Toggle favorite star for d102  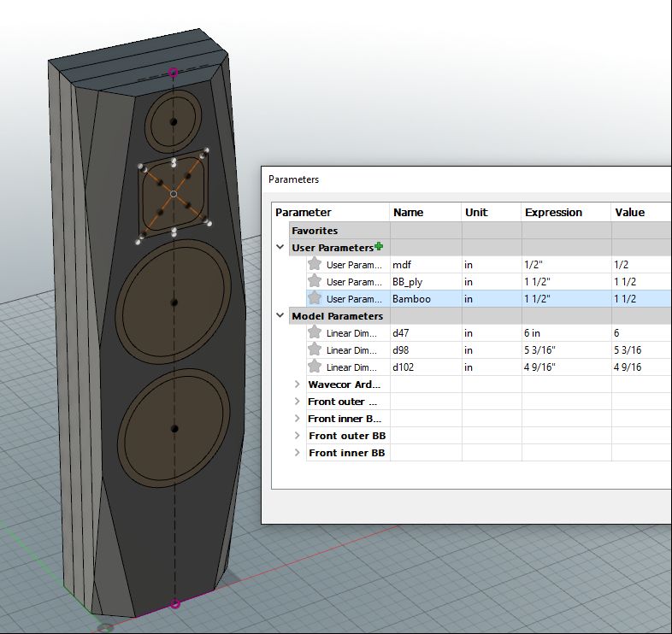pos(315,367)
